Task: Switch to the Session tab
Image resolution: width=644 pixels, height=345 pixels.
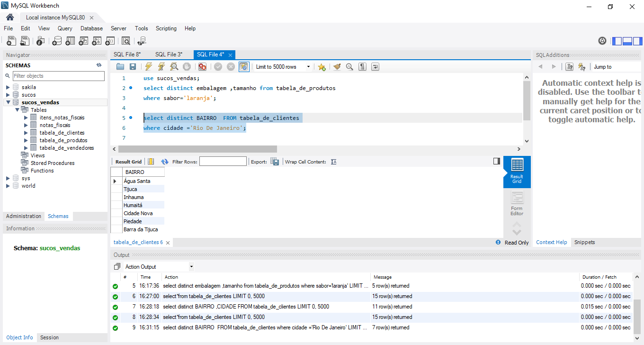Action: 49,337
